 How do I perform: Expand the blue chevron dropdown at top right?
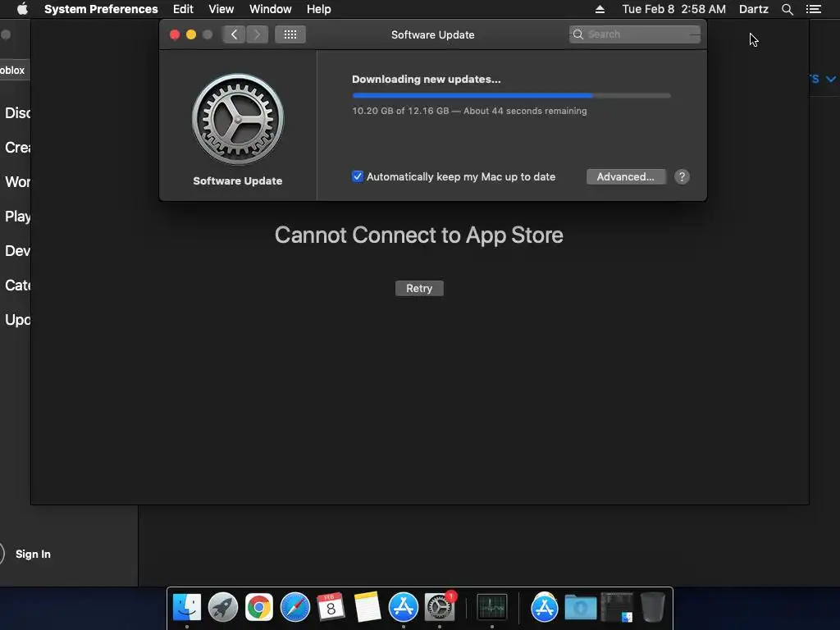pyautogui.click(x=831, y=79)
